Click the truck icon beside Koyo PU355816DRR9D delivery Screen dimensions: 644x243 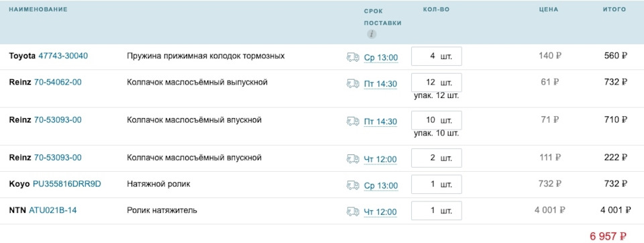click(353, 185)
